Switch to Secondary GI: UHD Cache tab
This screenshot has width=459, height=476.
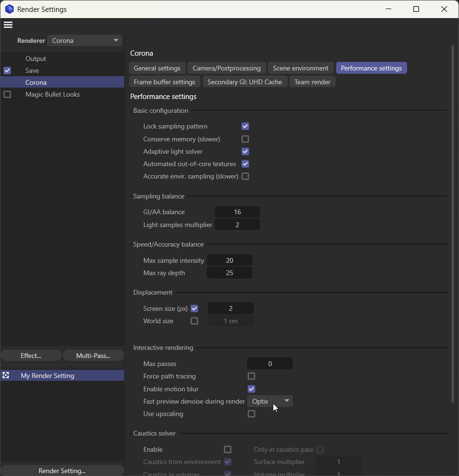(x=245, y=82)
